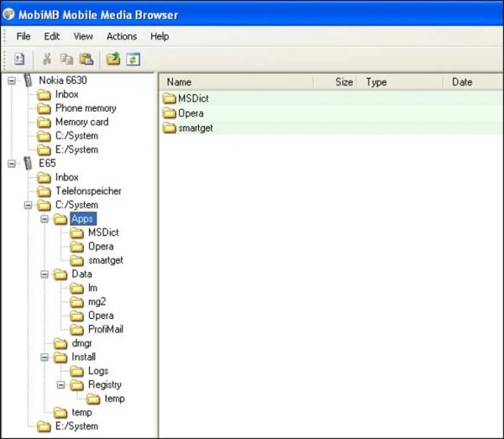The image size is (504, 439).
Task: Collapse the Nokia 6630 device node
Action: point(12,81)
